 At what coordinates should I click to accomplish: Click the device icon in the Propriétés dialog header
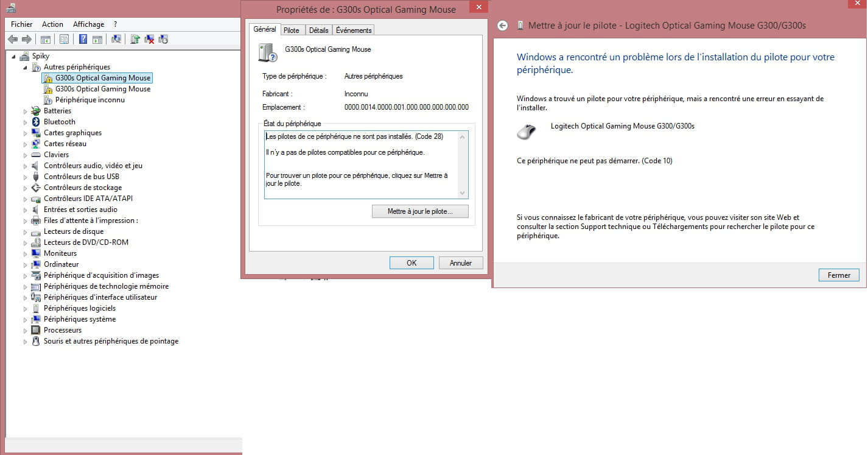[x=268, y=52]
